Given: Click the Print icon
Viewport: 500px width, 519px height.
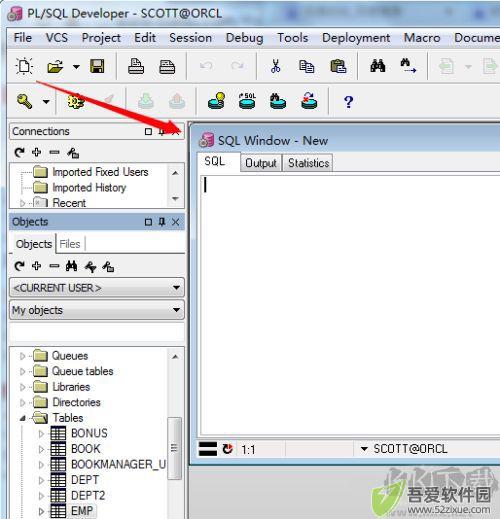Looking at the screenshot, I should pyautogui.click(x=136, y=66).
